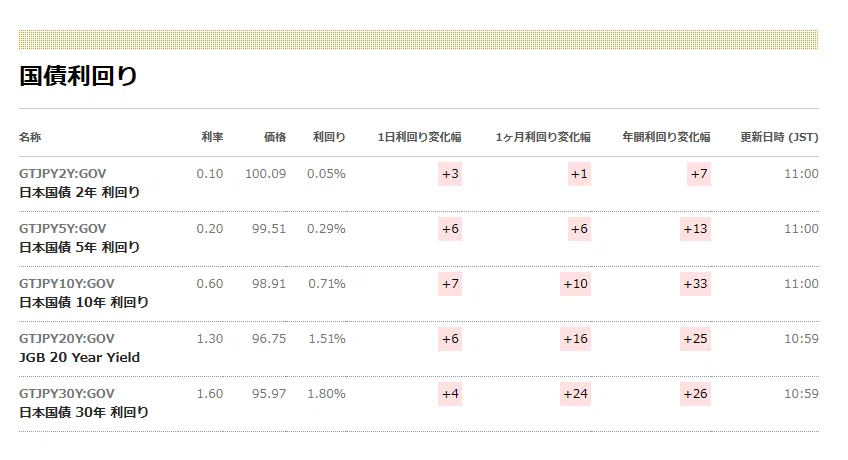Click the 更新日時 (JST) column header
Image resolution: width=848 pixels, height=460 pixels.
coord(779,137)
